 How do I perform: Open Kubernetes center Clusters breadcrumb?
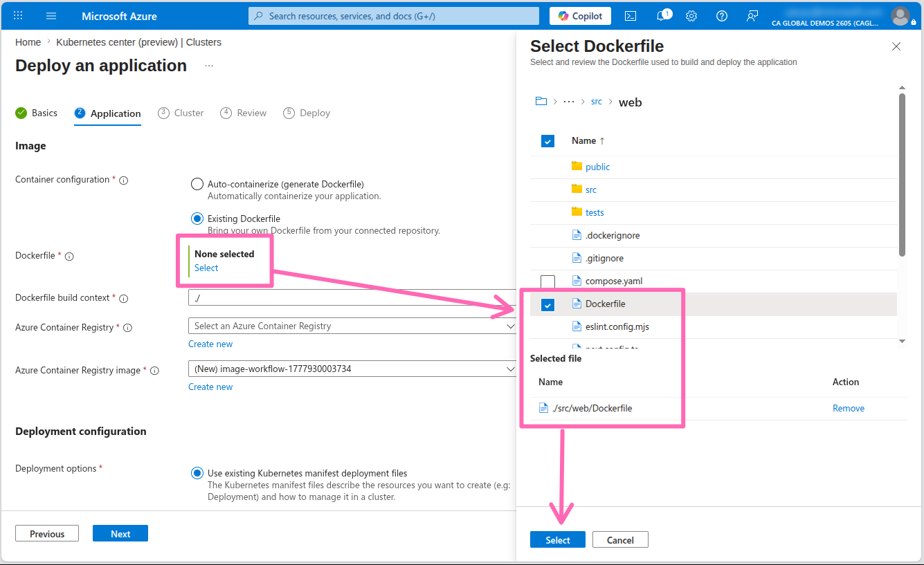click(x=139, y=42)
